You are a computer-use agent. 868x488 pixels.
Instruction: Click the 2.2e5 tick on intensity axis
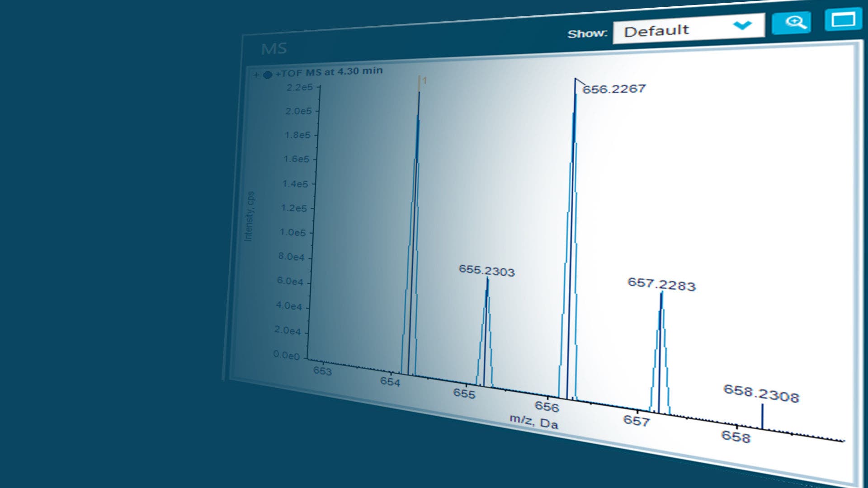[x=299, y=87]
